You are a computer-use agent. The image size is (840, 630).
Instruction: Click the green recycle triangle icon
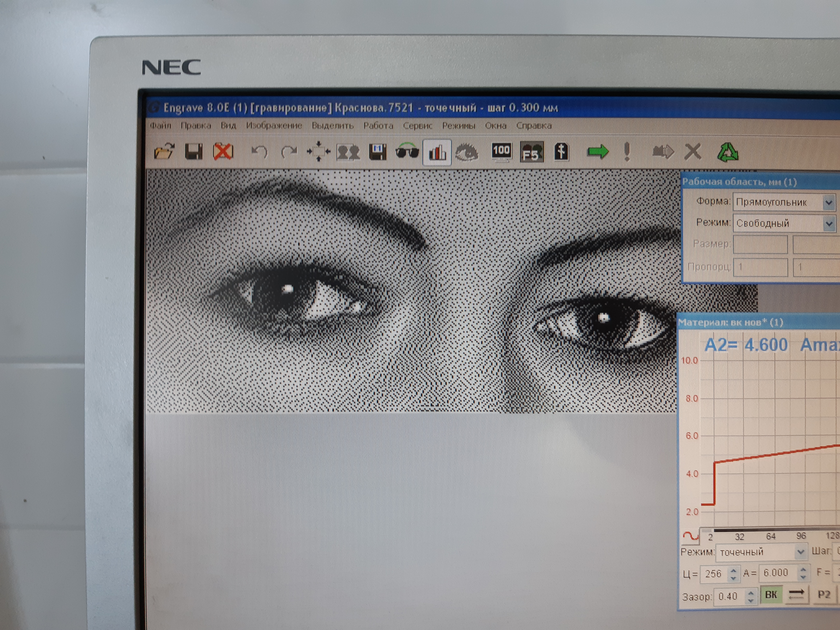click(728, 152)
